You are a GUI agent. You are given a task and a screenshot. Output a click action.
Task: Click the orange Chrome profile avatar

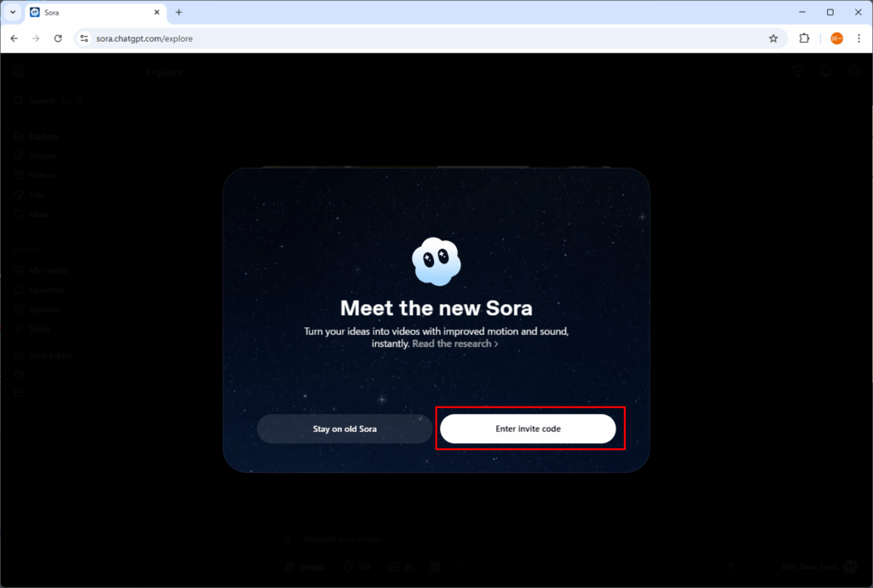[836, 38]
